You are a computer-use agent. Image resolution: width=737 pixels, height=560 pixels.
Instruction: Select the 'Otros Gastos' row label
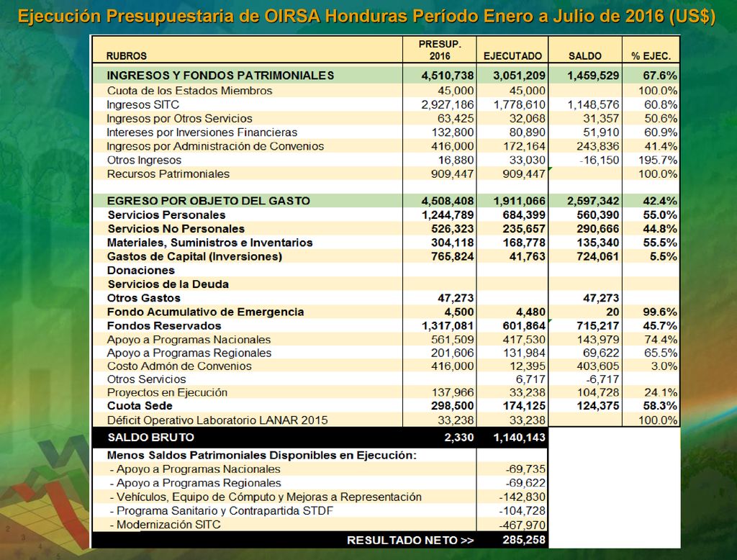pos(144,298)
